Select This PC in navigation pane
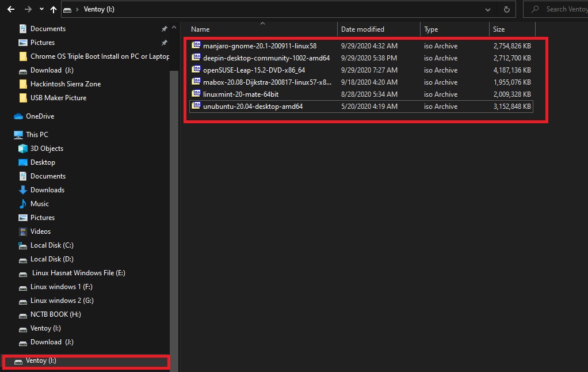This screenshot has width=588, height=372. [37, 134]
